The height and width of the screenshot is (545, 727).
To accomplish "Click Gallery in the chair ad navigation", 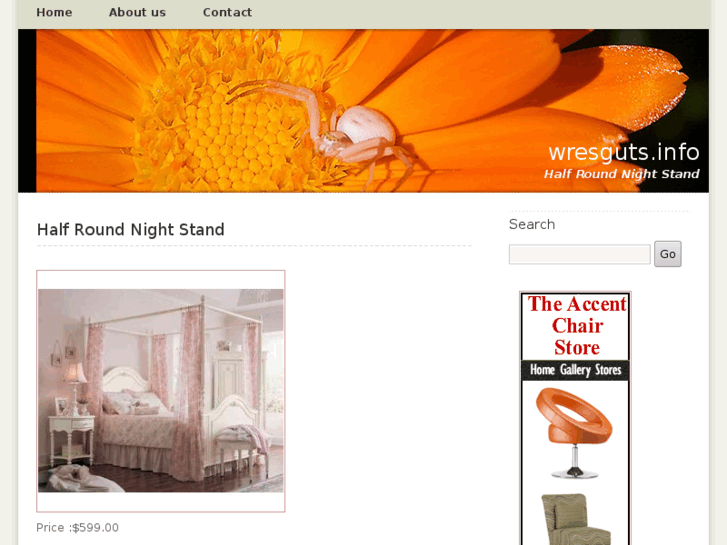I will [575, 370].
